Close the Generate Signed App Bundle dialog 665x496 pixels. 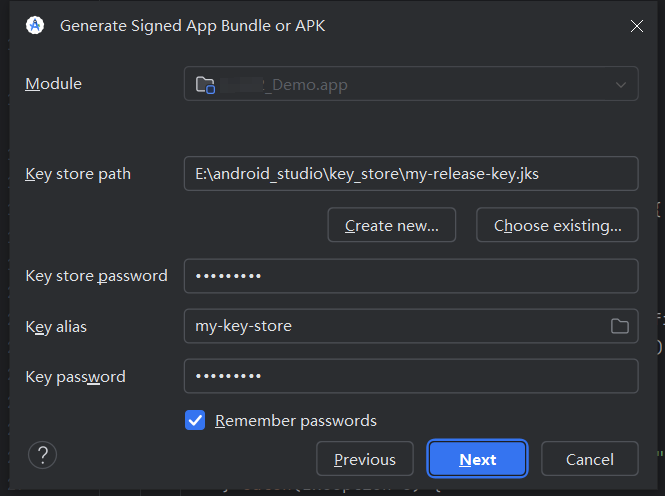click(x=637, y=26)
